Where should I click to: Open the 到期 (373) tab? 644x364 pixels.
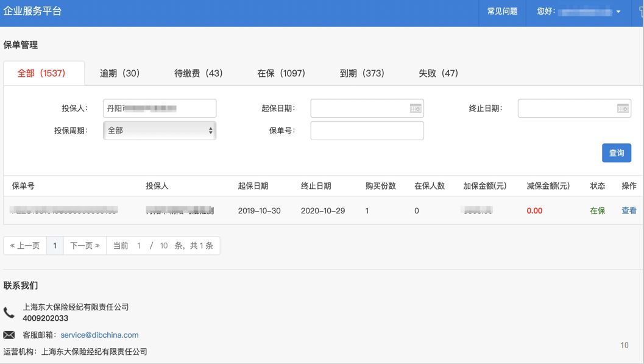[x=362, y=73]
